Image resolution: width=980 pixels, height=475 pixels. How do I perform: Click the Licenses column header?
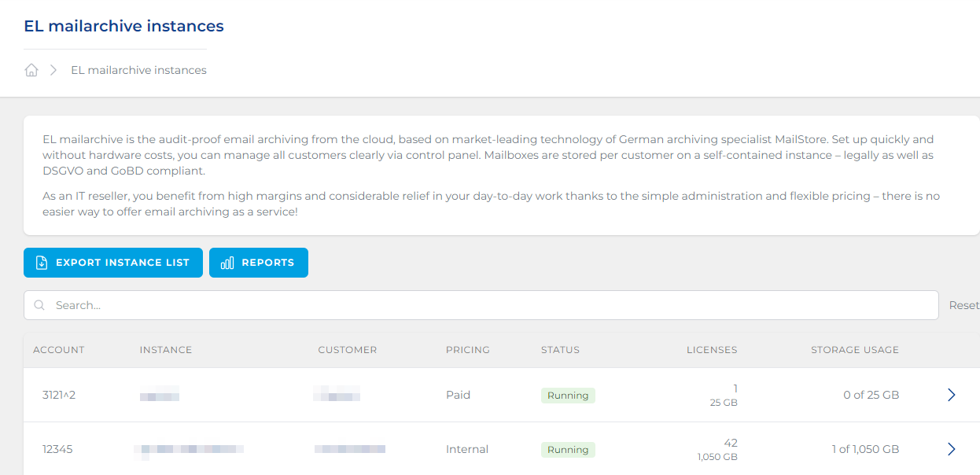pos(711,350)
